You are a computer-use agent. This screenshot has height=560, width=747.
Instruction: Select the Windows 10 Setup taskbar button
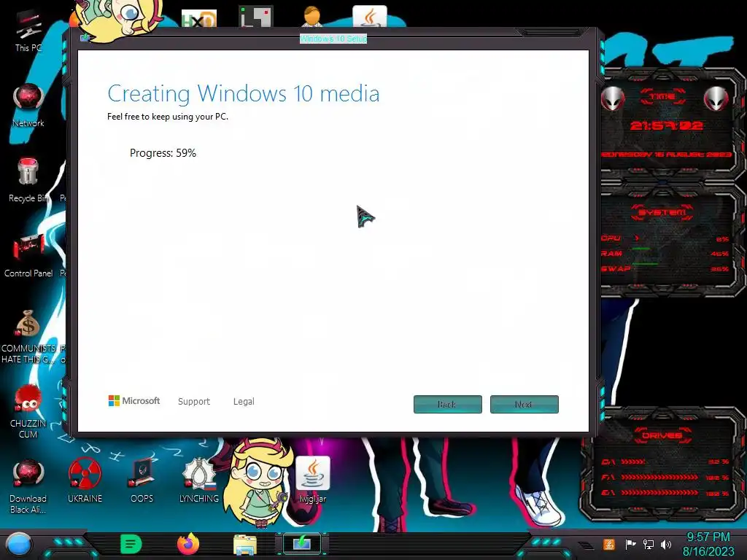click(x=302, y=544)
